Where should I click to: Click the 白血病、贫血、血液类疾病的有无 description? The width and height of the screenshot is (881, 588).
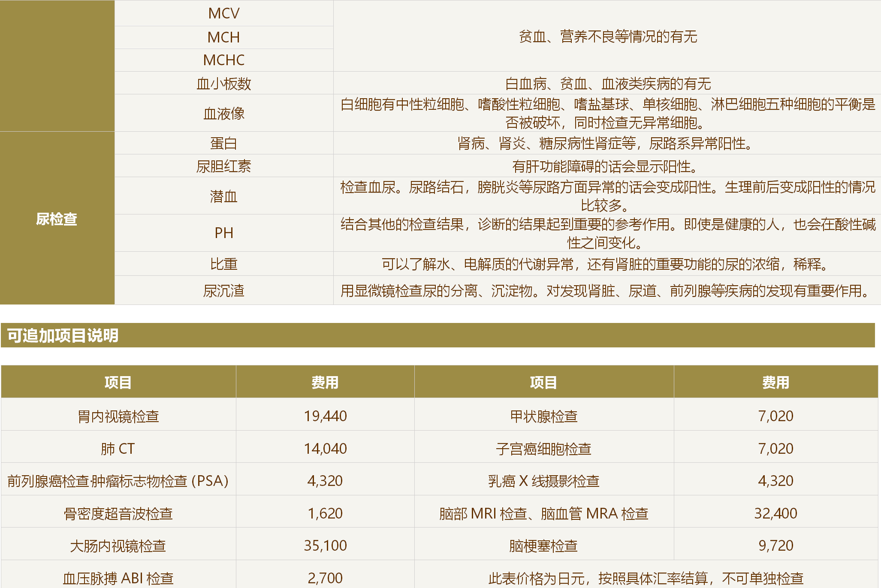coord(608,83)
